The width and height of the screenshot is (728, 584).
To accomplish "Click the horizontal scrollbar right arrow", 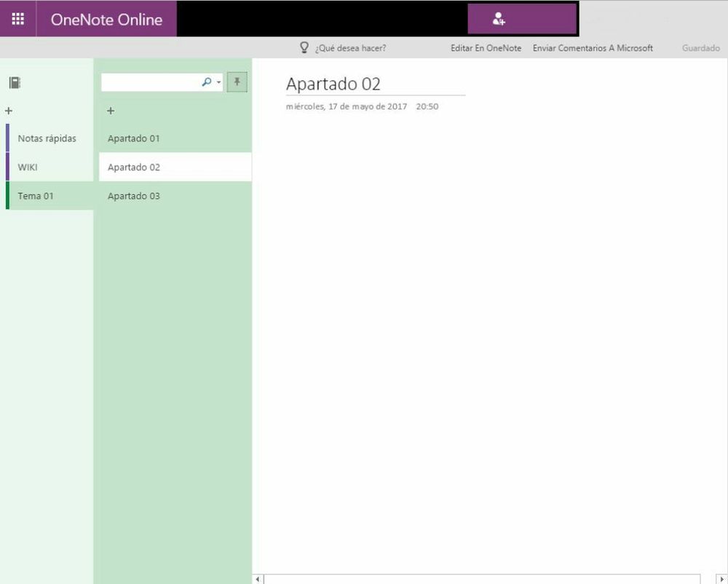I will [722, 579].
